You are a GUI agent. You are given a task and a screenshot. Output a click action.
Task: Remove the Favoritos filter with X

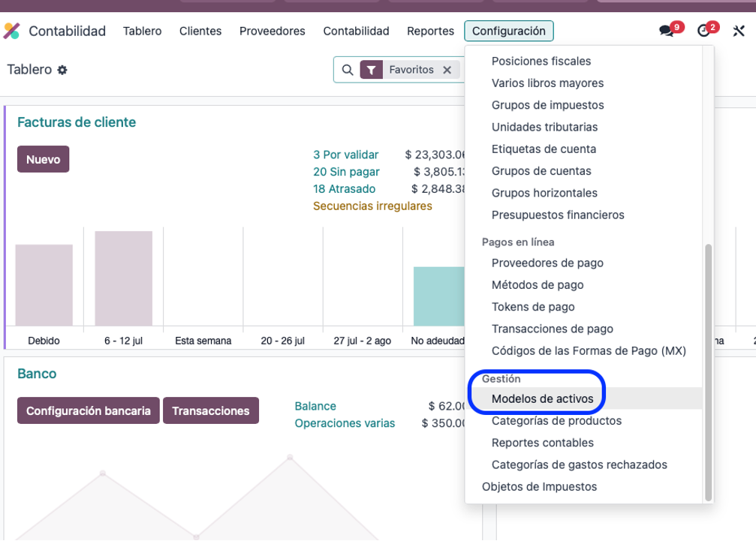(447, 70)
